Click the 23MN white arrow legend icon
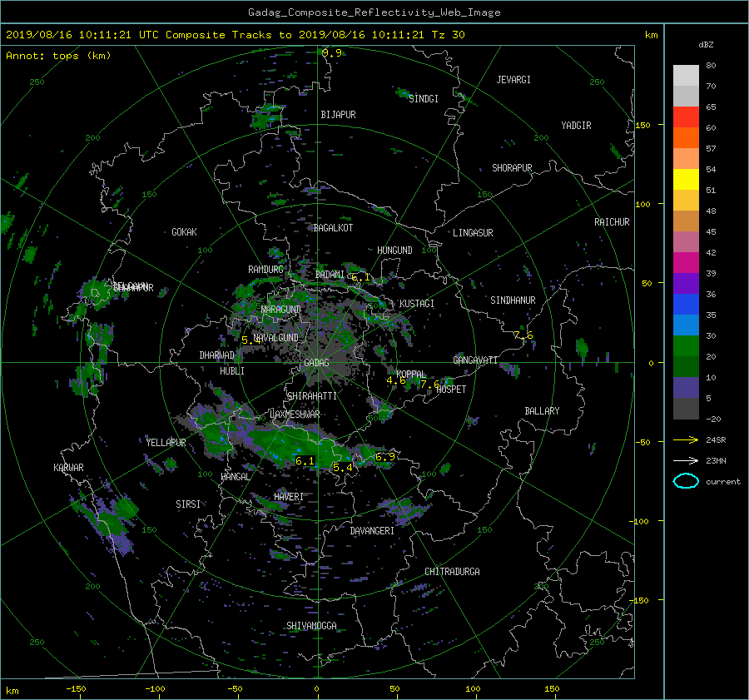Image resolution: width=749 pixels, height=700 pixels. (686, 460)
